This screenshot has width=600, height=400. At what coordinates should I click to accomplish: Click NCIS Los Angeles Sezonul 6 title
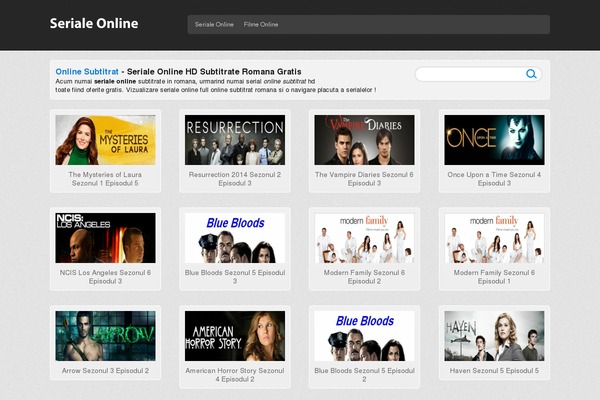coord(105,277)
